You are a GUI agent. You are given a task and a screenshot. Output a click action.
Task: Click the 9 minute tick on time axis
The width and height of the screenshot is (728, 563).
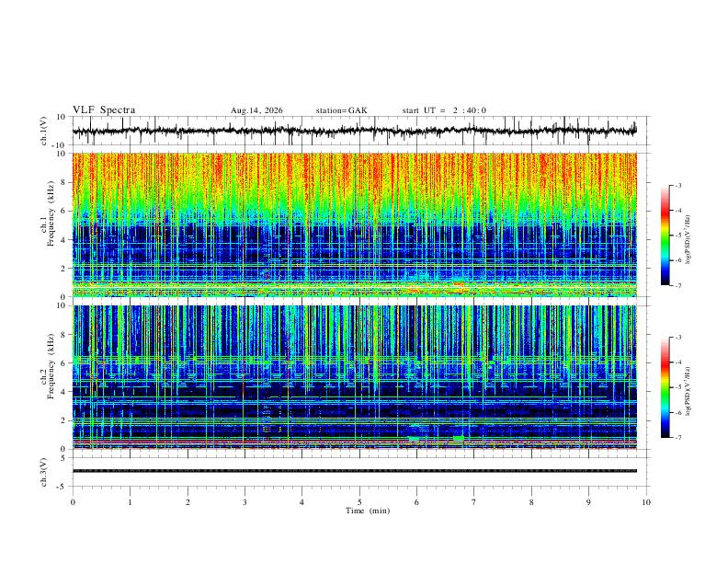tap(588, 502)
